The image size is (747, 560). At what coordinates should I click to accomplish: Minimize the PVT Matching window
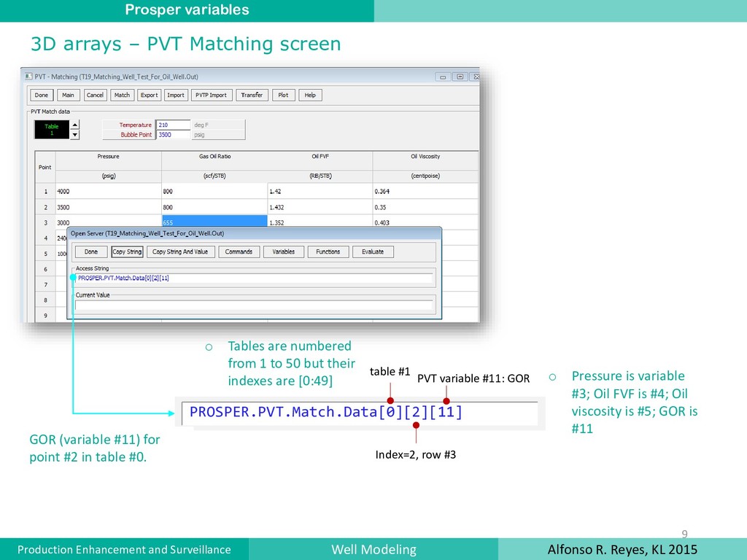click(x=443, y=77)
